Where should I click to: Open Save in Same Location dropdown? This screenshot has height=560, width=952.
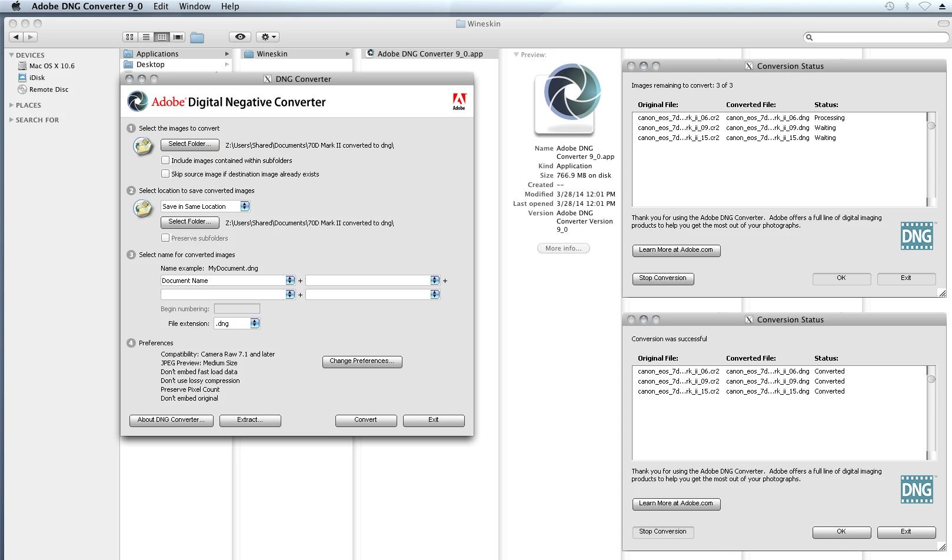[205, 206]
